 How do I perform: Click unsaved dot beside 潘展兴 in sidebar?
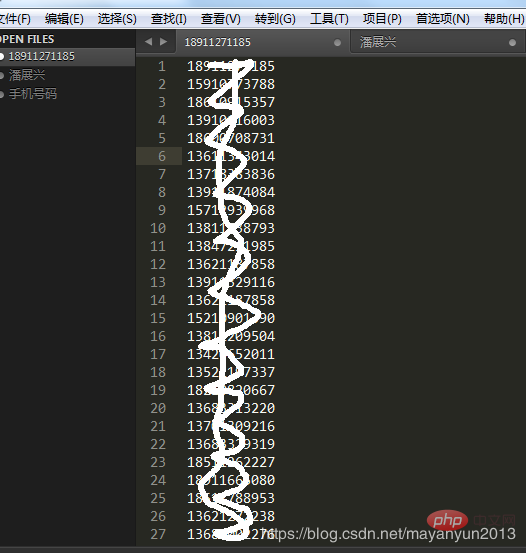tap(2, 75)
